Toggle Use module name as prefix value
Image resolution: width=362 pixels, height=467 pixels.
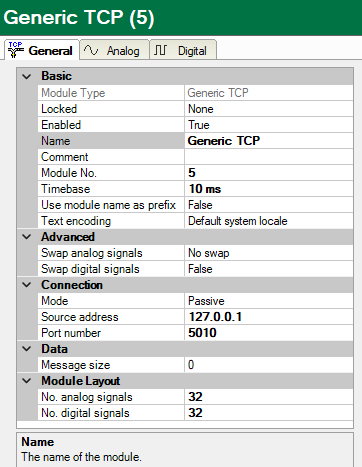click(x=269, y=205)
